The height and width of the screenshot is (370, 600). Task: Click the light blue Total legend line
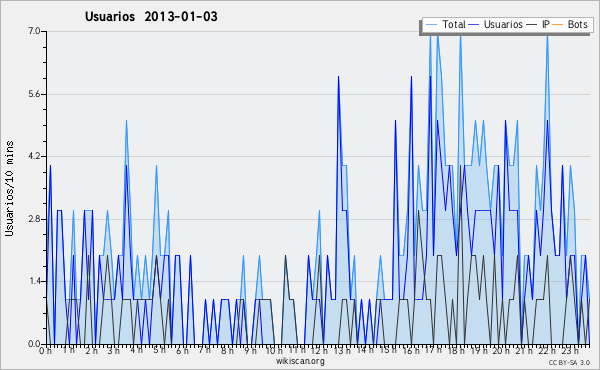click(432, 25)
